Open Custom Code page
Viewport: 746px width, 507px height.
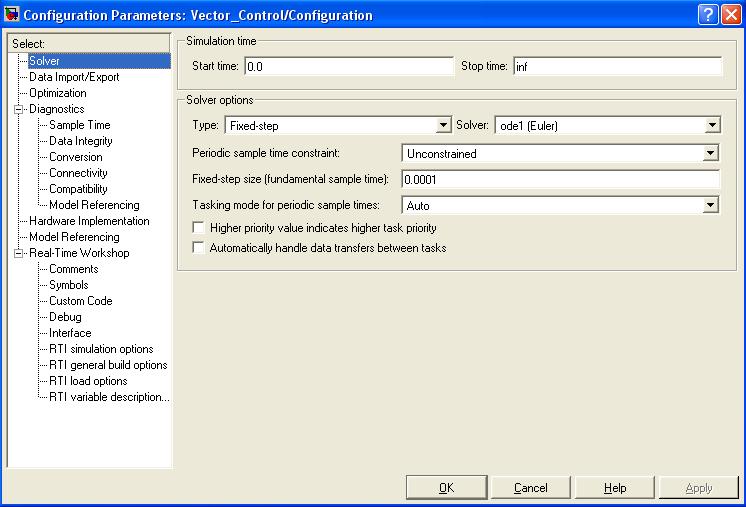coord(81,301)
